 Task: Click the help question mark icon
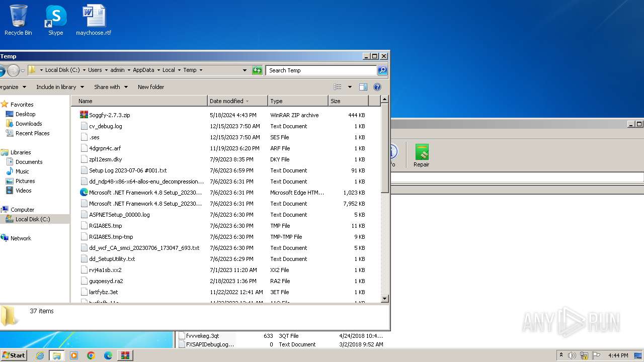(377, 87)
